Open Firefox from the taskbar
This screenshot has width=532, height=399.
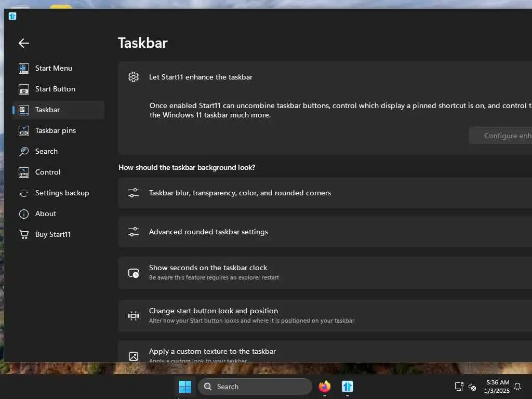click(324, 387)
